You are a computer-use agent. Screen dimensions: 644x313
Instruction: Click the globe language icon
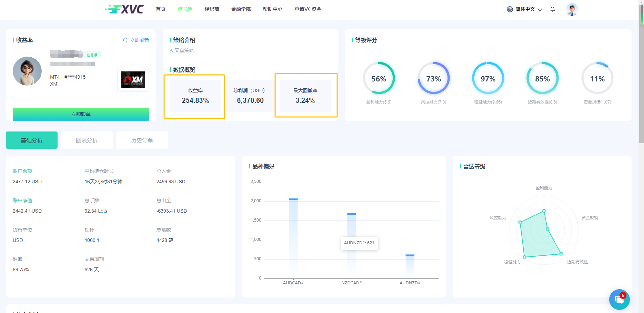pos(510,9)
